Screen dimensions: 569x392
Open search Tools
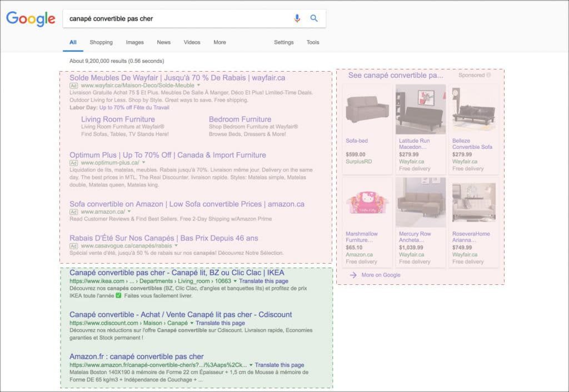tap(313, 42)
